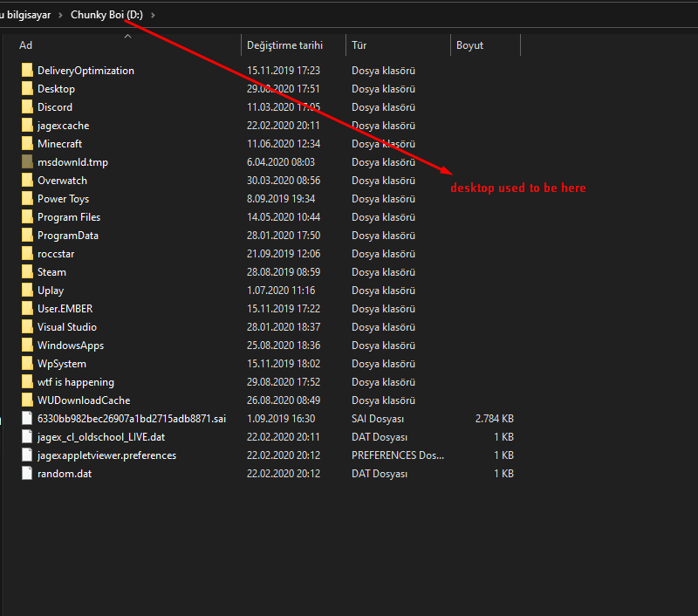Select the ProgramData folder name
This screenshot has height=616, width=698.
coord(68,236)
